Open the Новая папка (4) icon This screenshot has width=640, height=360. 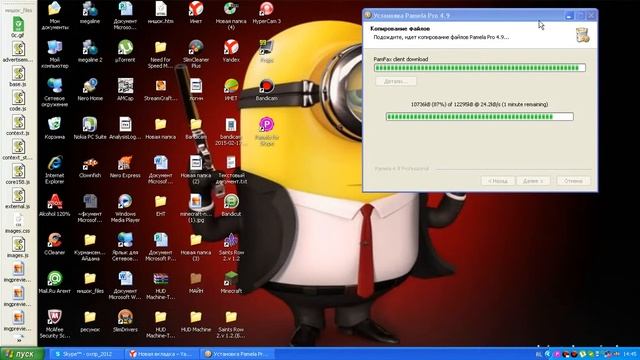(x=231, y=15)
